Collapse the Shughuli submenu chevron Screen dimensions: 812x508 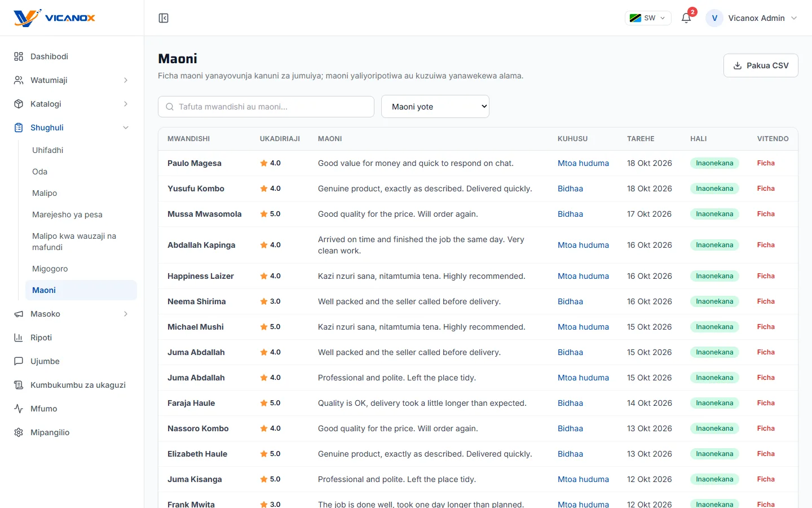[126, 128]
